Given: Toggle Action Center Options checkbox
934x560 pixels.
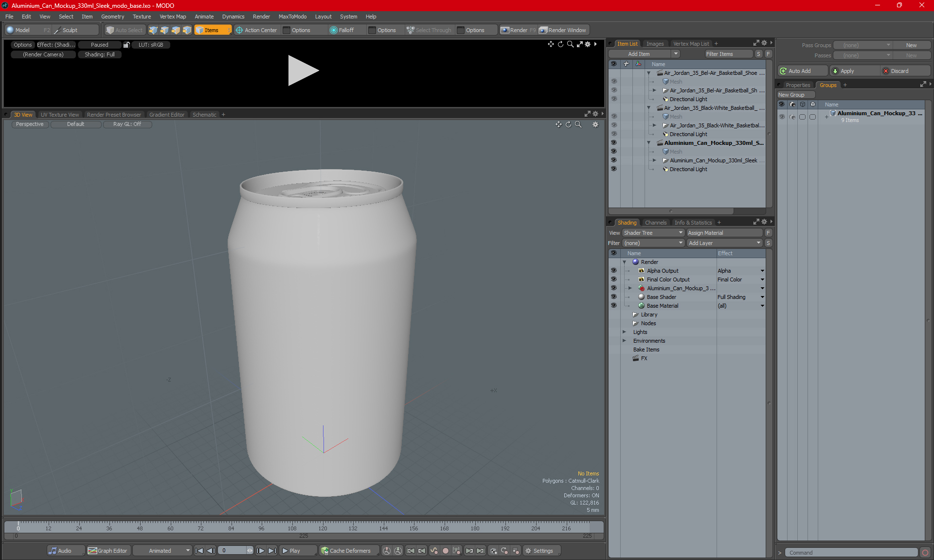Looking at the screenshot, I should tap(287, 30).
